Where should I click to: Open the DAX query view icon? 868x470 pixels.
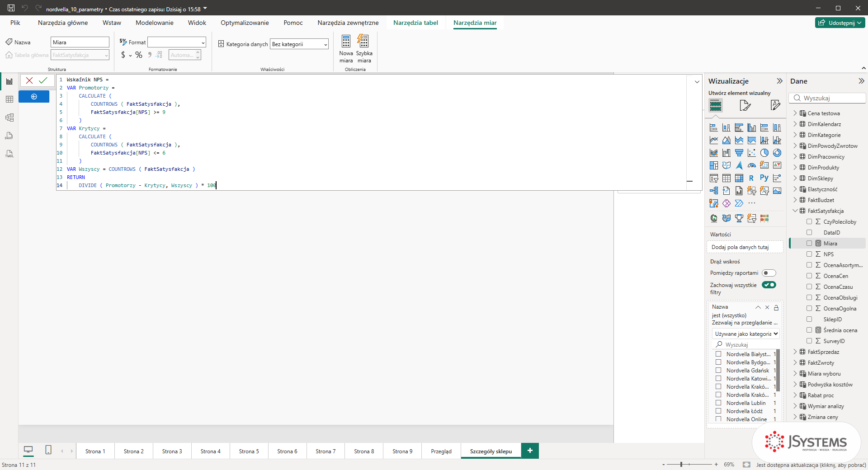[x=9, y=136]
